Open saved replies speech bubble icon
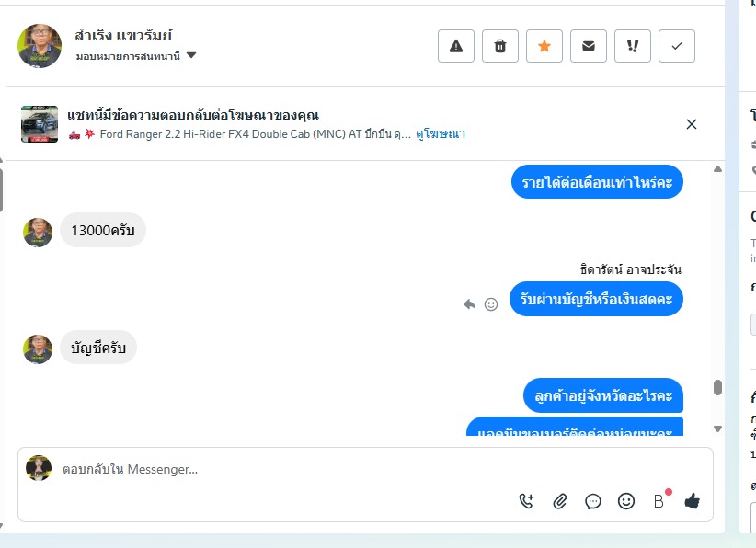Viewport: 756px width, 548px height. click(593, 501)
